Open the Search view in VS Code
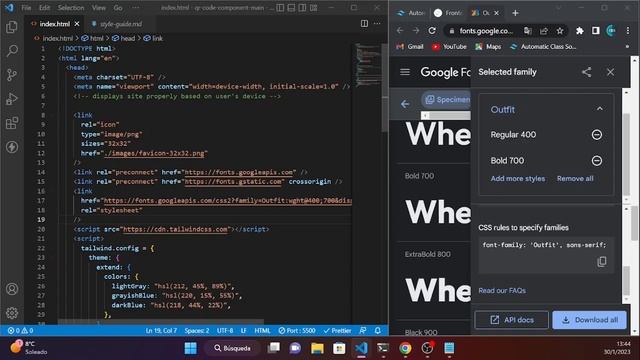Viewport: 640px width, 360px height. (12, 51)
